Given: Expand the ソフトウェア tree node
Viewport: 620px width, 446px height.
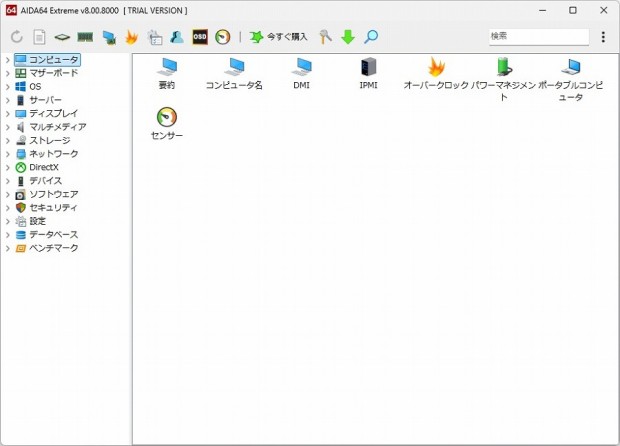Looking at the screenshot, I should tap(8, 194).
